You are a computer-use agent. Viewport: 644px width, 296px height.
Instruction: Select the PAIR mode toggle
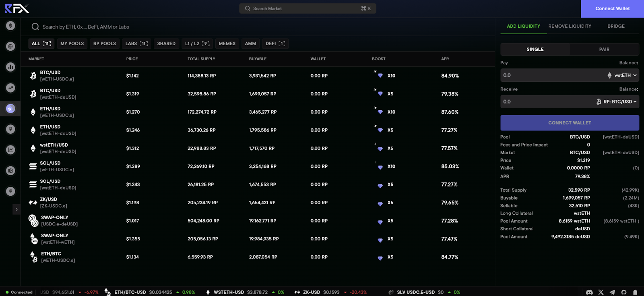(604, 50)
